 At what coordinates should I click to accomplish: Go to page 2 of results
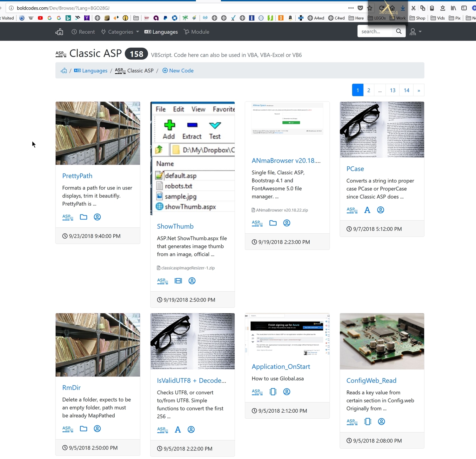click(368, 90)
